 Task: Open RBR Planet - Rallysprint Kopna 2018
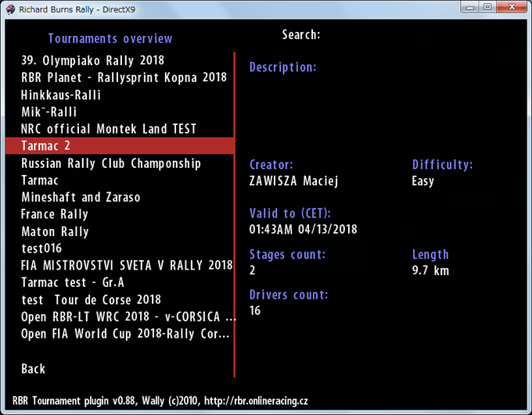[124, 77]
